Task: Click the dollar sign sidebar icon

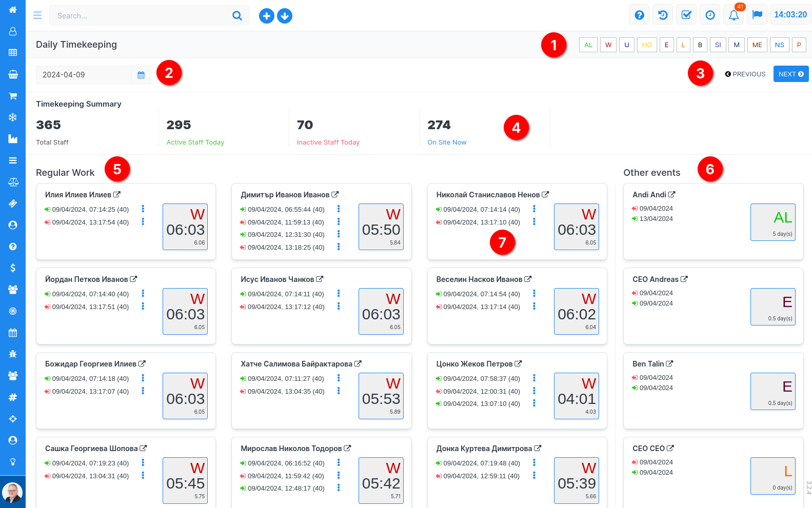Action: click(13, 268)
